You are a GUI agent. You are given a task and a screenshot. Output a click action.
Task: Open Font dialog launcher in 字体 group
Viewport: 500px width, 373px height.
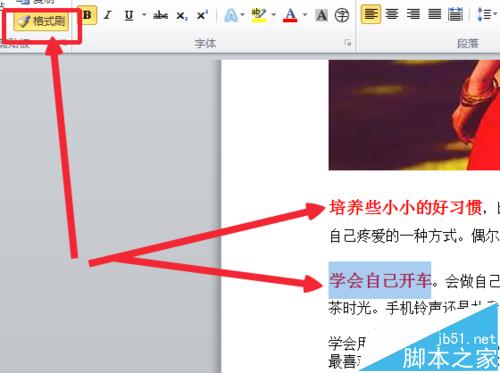348,43
